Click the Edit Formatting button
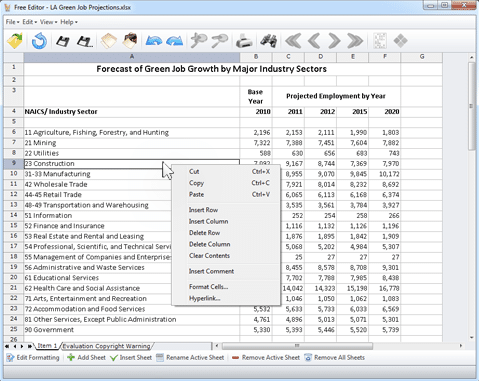This screenshot has width=479, height=381. tap(33, 358)
